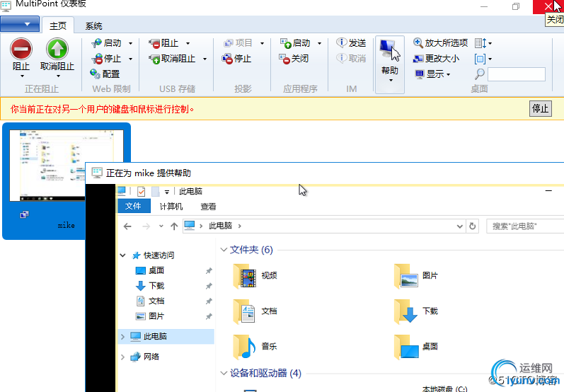Screen dimensions: 564x392
Task: Collapse the 设备和驱动器 (4) group
Action: (224, 373)
